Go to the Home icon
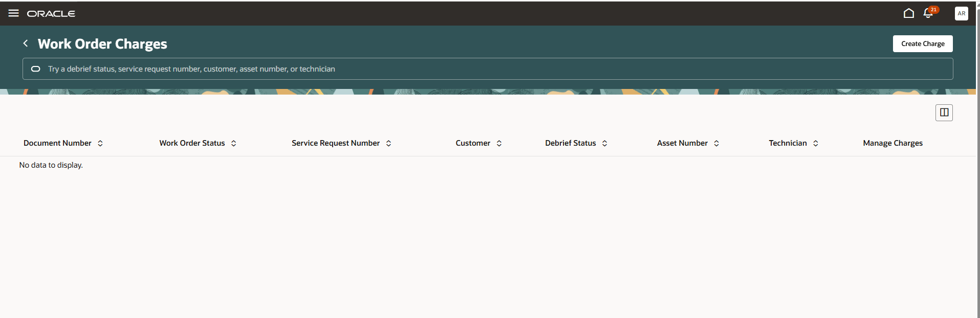 point(908,13)
